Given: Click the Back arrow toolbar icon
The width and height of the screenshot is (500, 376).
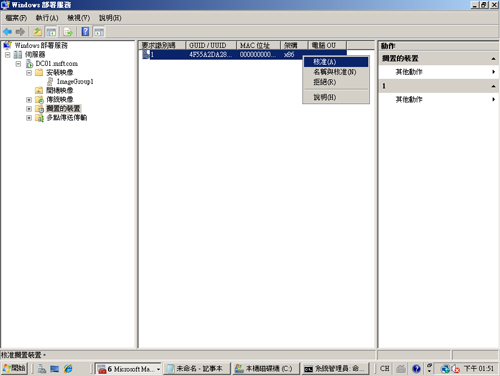Looking at the screenshot, I should (7, 32).
